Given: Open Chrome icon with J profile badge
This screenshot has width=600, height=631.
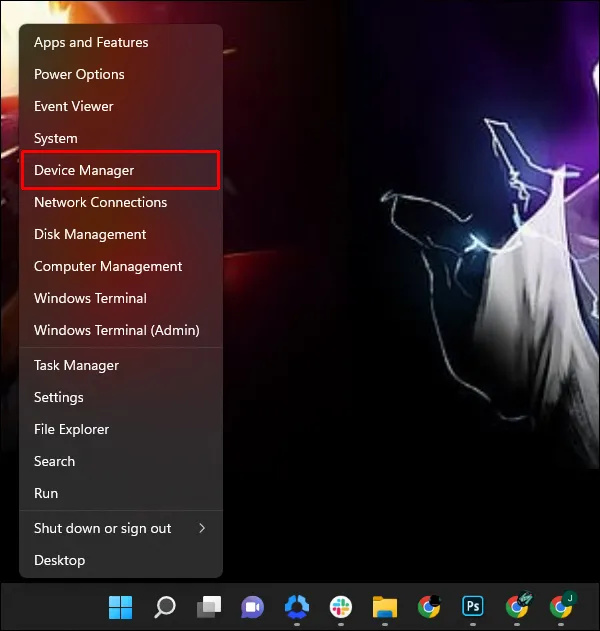Looking at the screenshot, I should [x=561, y=606].
